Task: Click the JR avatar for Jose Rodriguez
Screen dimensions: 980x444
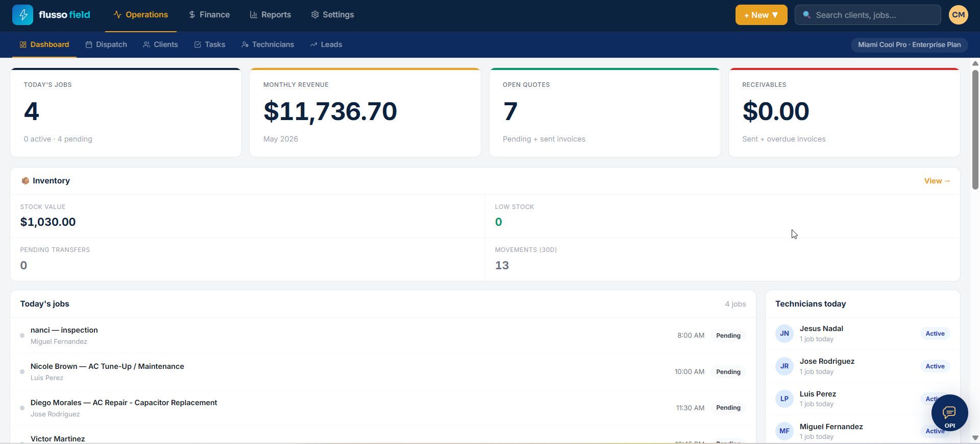Action: point(785,366)
